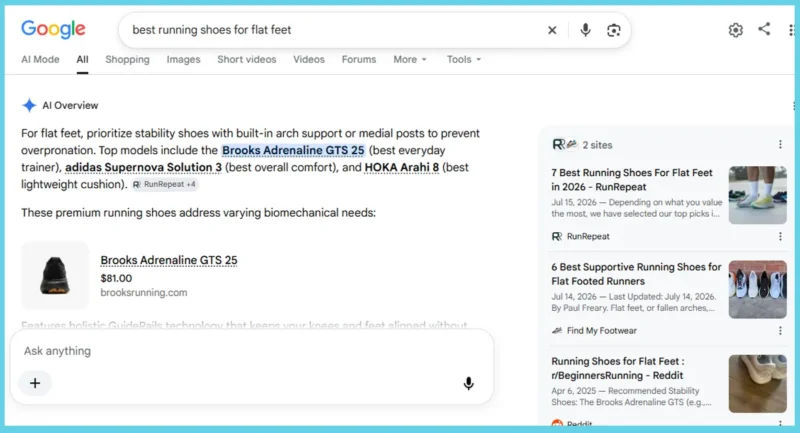The height and width of the screenshot is (433, 800).
Task: Open three-dot menu for Find My Footwear
Action: [x=780, y=330]
